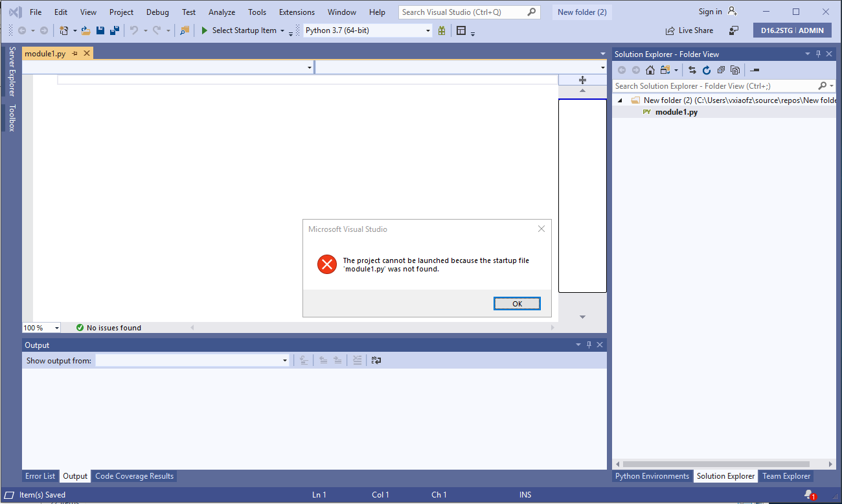
Task: Click the Show All Files icon
Action: point(735,70)
